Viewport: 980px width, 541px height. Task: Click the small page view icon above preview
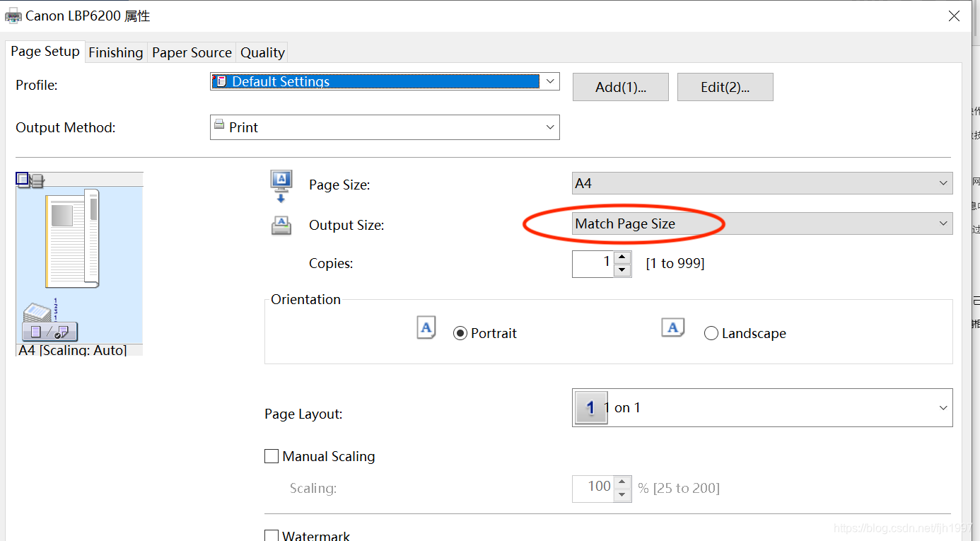click(23, 180)
